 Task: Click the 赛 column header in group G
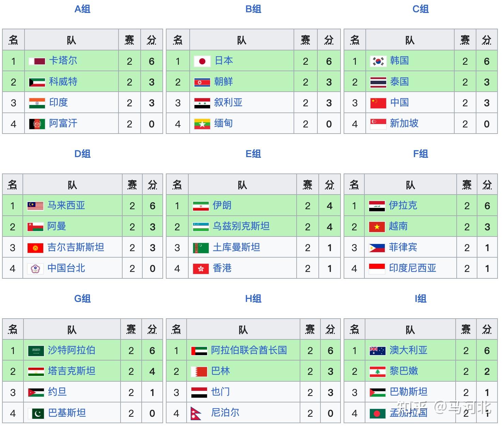tap(131, 329)
